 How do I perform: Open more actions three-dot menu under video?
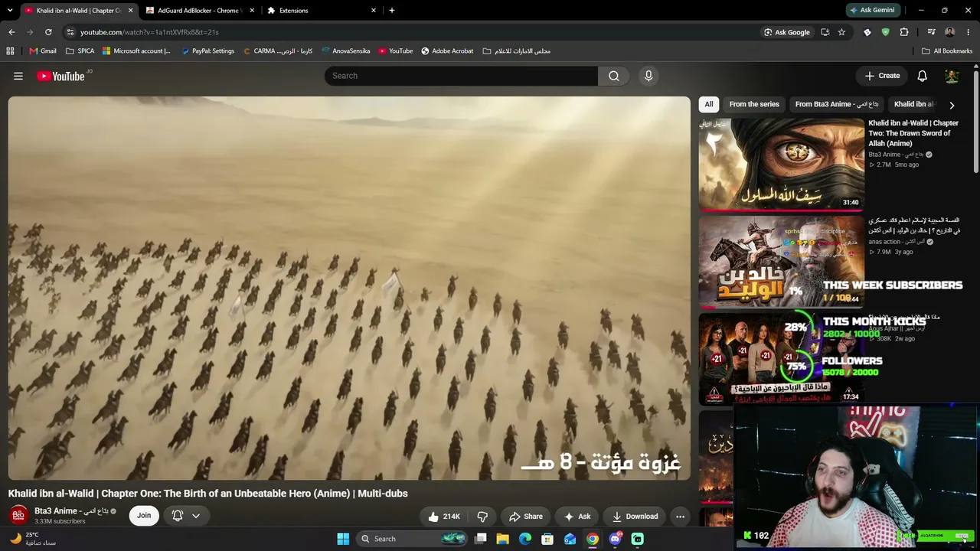coord(680,517)
